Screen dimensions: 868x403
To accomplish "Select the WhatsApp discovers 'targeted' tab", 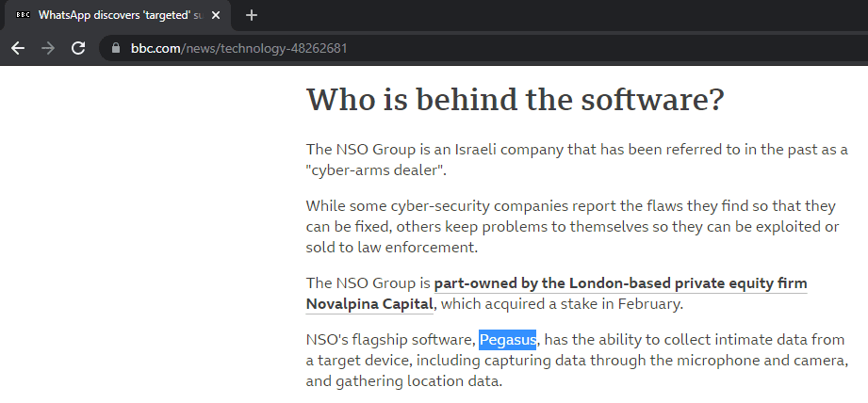I will pyautogui.click(x=113, y=15).
